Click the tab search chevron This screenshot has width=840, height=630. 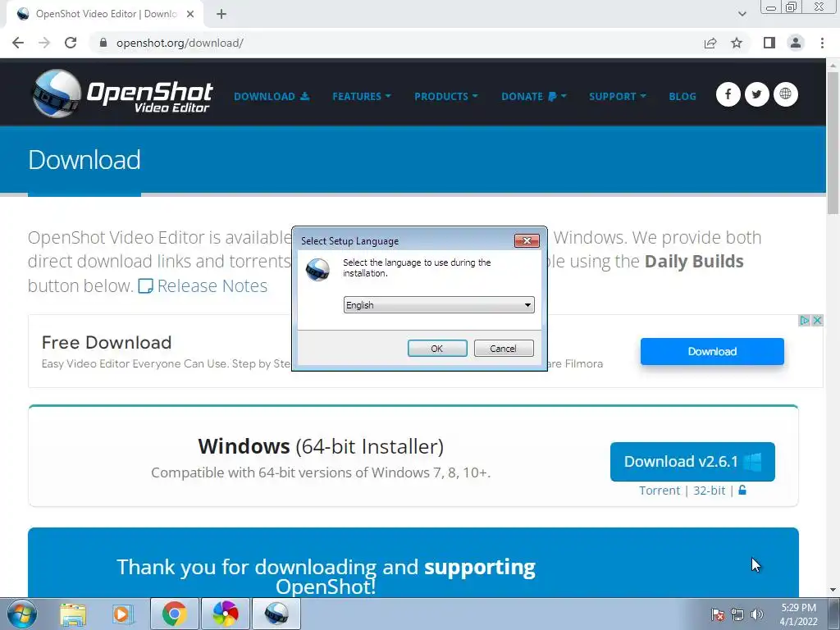pyautogui.click(x=742, y=15)
